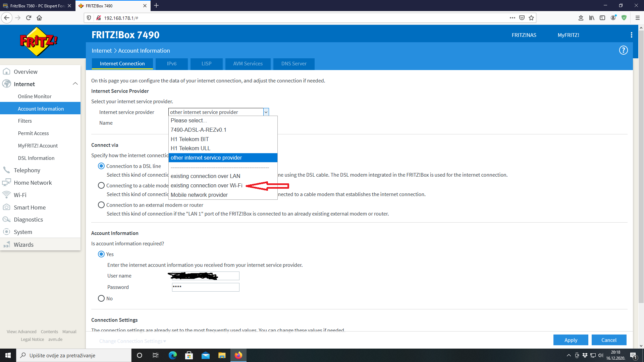Click the browser back arrow

pos(7,18)
